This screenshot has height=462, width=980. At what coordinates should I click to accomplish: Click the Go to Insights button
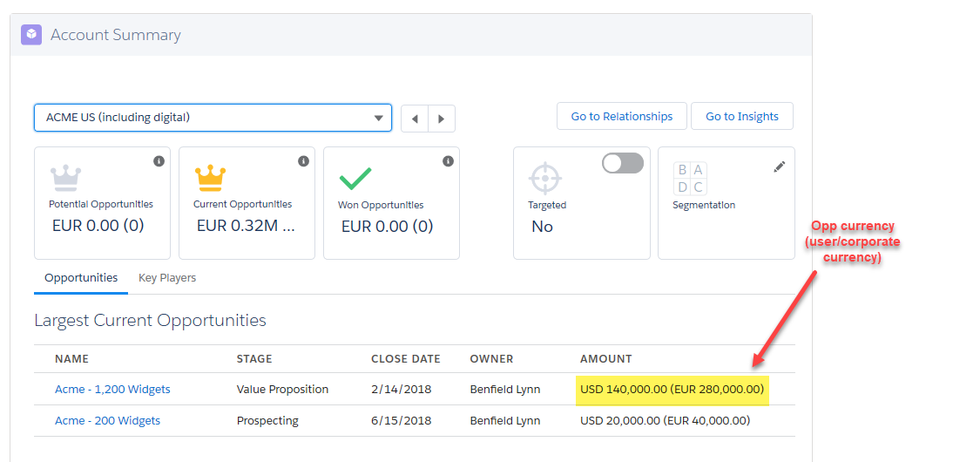point(742,116)
